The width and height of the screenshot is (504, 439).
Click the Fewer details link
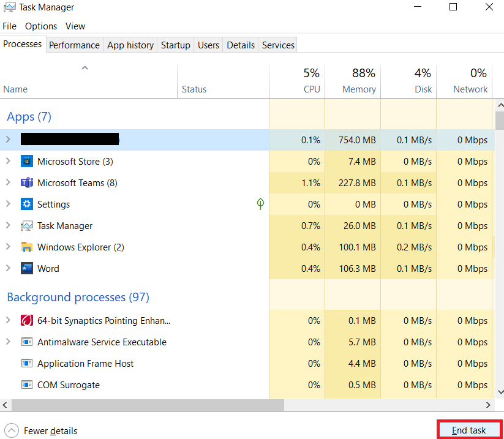pyautogui.click(x=50, y=430)
